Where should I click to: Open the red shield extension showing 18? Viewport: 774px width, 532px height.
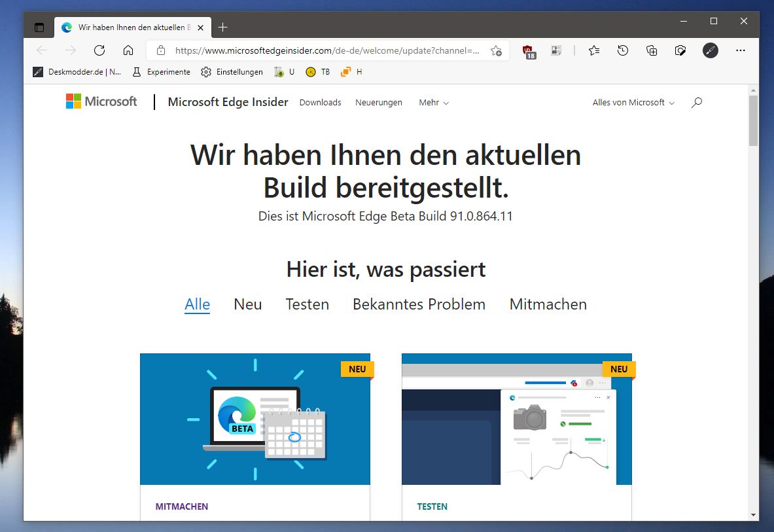529,51
